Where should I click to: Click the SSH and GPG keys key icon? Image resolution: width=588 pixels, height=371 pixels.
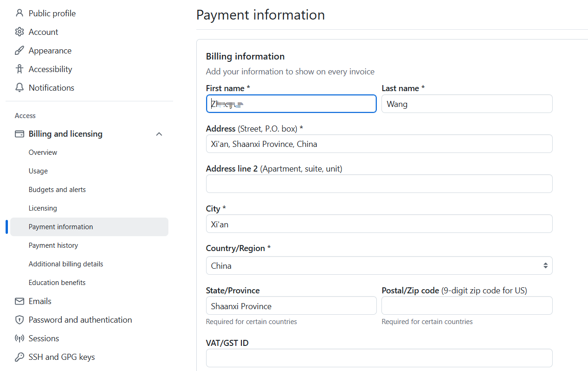pyautogui.click(x=19, y=357)
